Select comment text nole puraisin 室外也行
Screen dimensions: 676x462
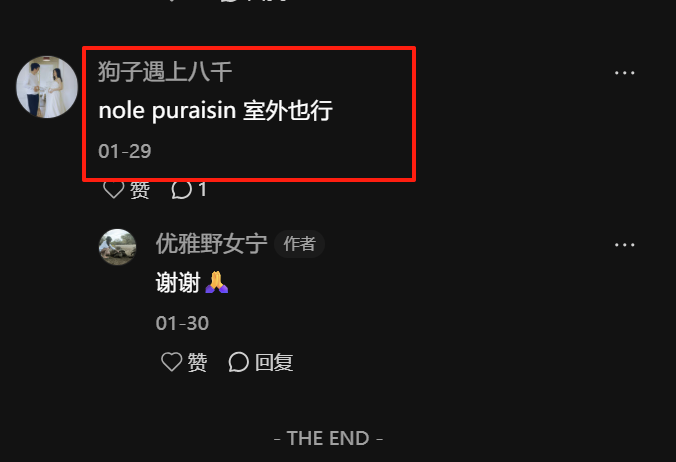click(216, 111)
